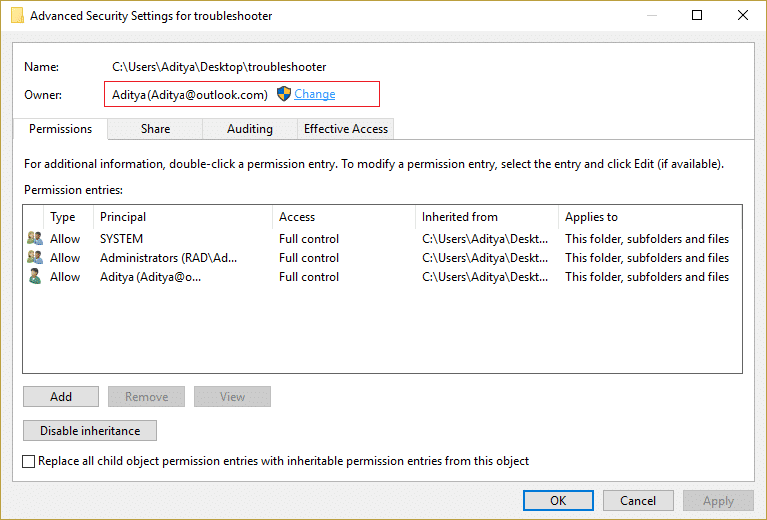Click the Change owner link

click(315, 94)
